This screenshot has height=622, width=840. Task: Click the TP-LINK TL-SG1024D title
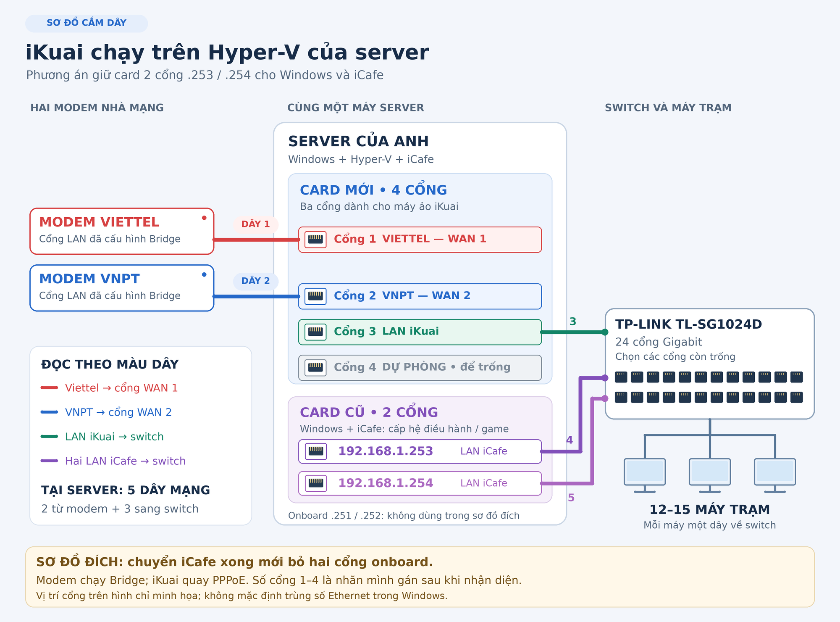(688, 324)
